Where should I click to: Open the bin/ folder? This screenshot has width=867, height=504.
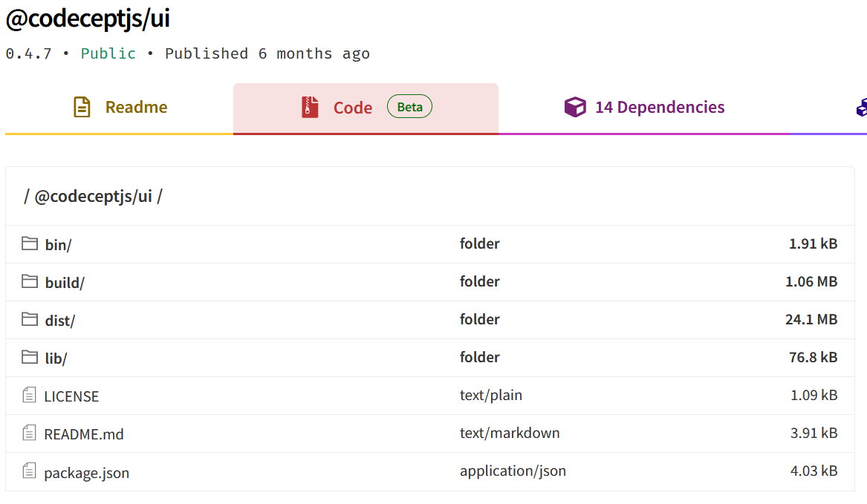pos(58,245)
